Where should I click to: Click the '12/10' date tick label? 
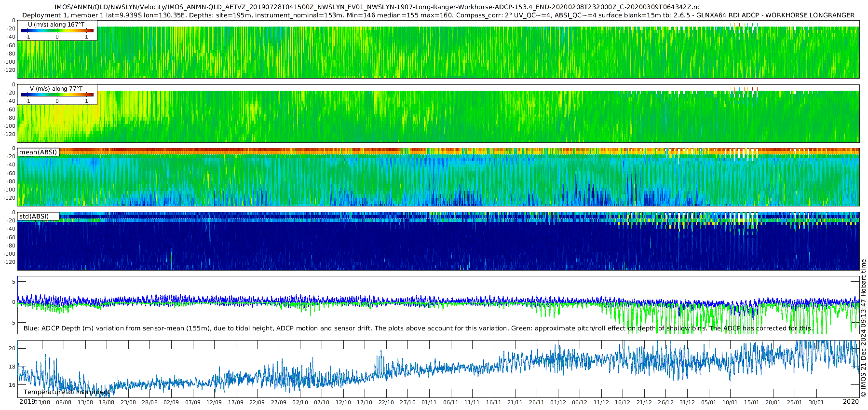click(x=343, y=402)
